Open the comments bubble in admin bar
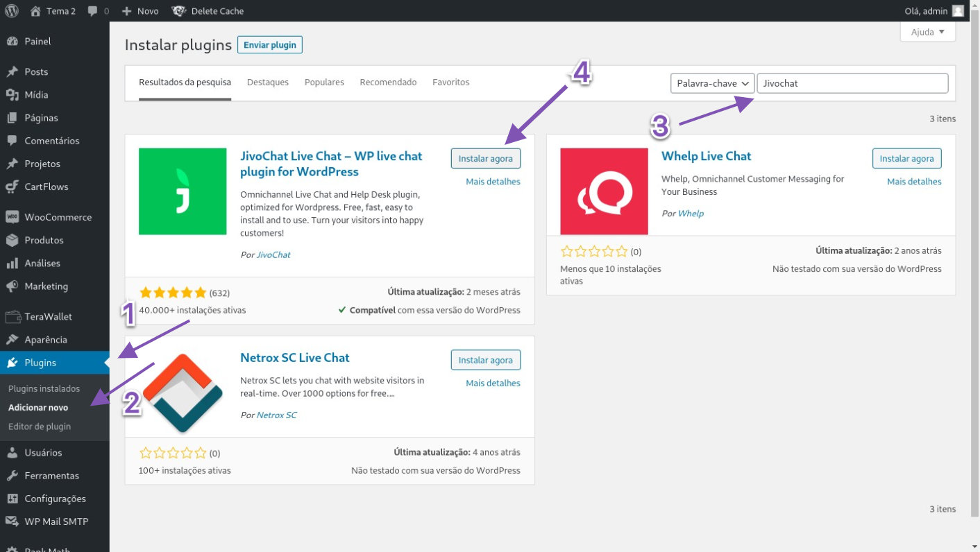This screenshot has height=552, width=980. click(x=93, y=11)
